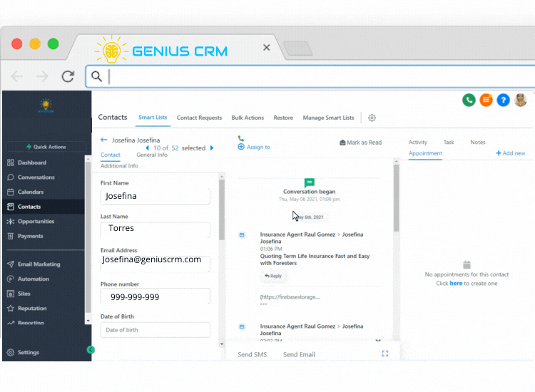Viewport: 535px width, 392px height.
Task: Click the sidebar scrollbar down arrow
Action: click(x=88, y=321)
